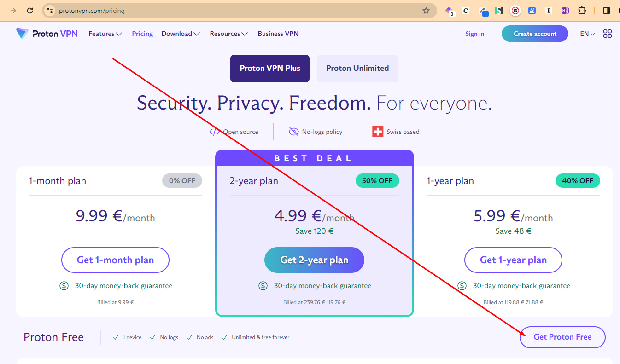Open the browser Extensions puzzle icon
This screenshot has width=620, height=364.
pos(582,11)
